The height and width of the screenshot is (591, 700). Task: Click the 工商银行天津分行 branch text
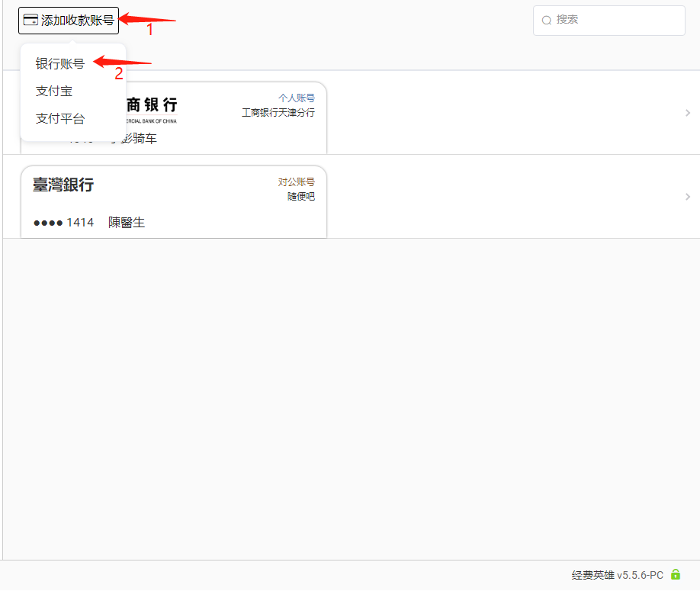pyautogui.click(x=278, y=113)
